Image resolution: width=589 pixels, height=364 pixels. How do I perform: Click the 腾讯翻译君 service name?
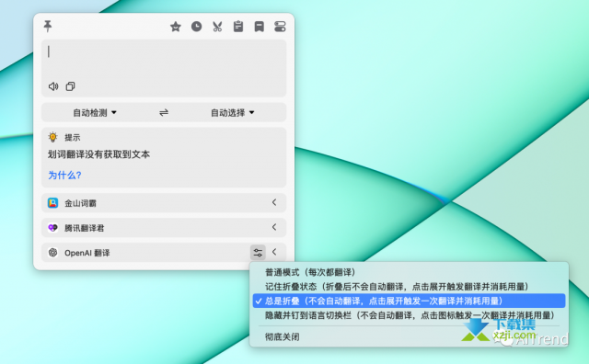84,228
